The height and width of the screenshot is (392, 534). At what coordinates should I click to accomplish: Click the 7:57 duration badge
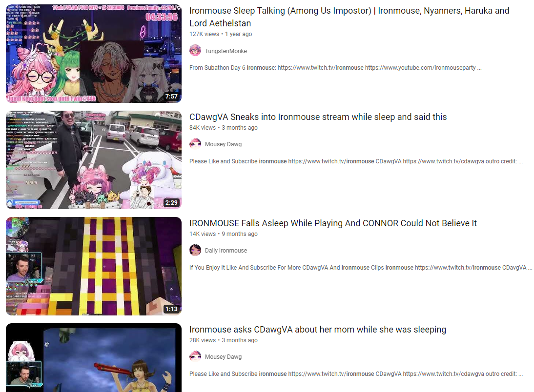[171, 97]
